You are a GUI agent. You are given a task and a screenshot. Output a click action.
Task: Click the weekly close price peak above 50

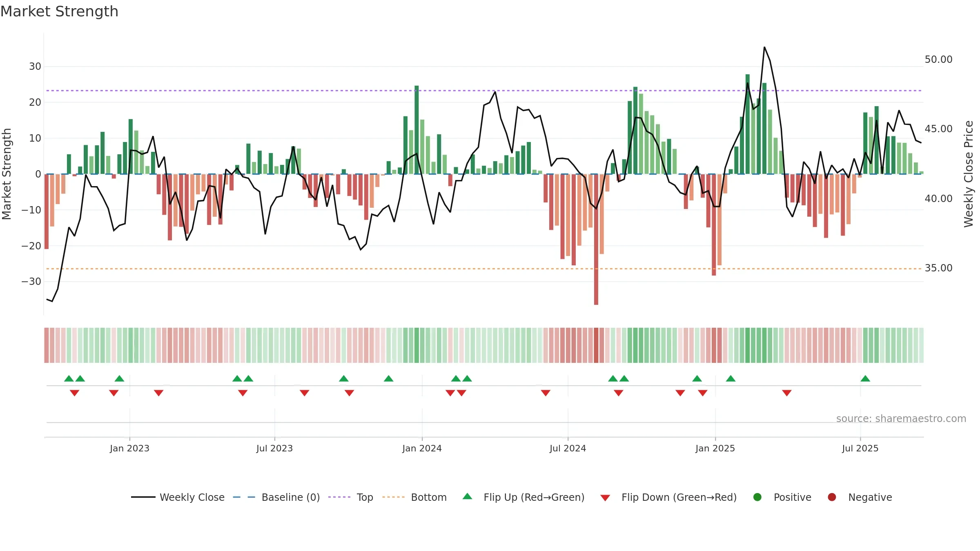pos(764,47)
